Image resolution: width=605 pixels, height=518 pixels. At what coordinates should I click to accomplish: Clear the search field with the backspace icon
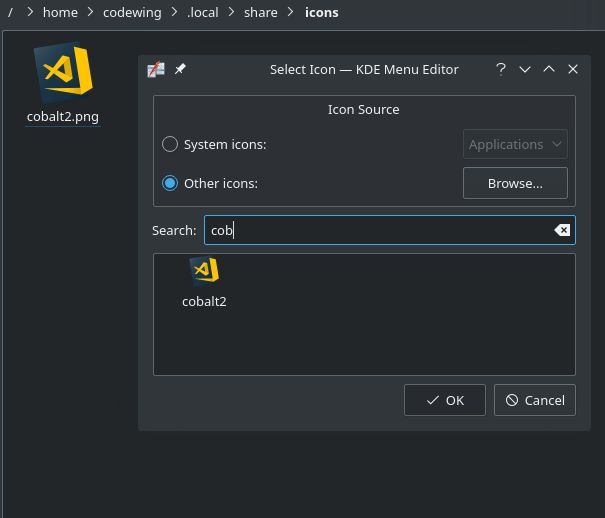pyautogui.click(x=562, y=230)
